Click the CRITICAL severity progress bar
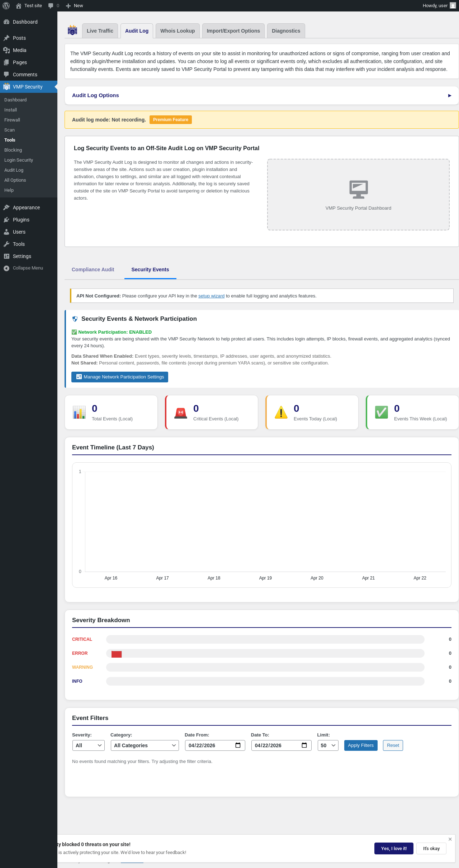Viewport: 459px width, 868px height. click(x=265, y=639)
